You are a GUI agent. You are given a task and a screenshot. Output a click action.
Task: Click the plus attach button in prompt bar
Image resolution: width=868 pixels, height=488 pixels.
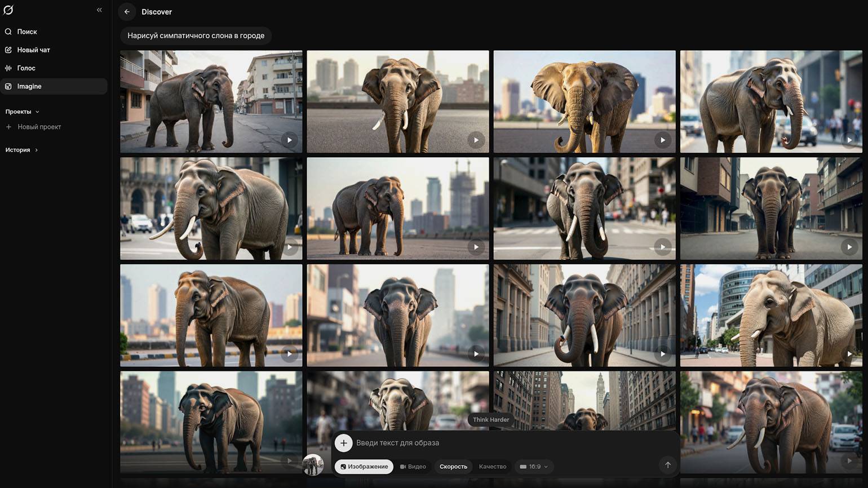coord(343,443)
